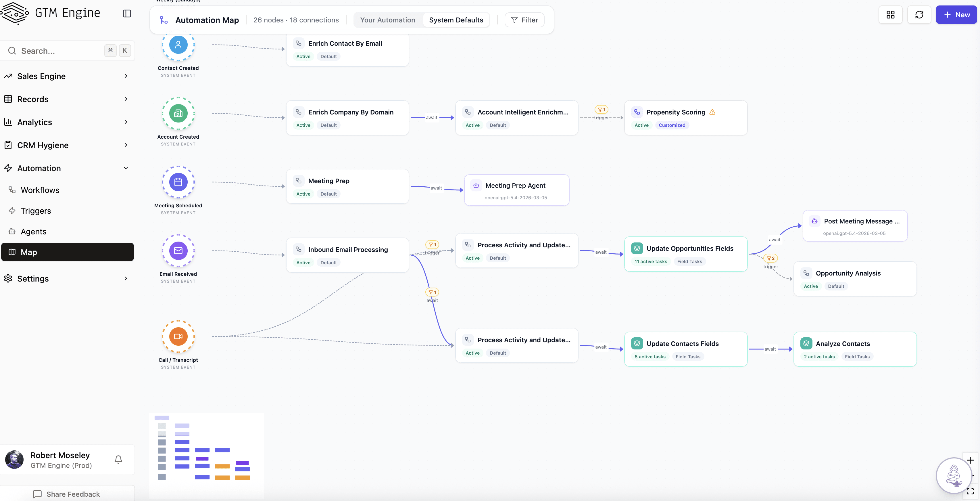Viewport: 980px width, 501px height.
Task: Click the Email Received envelope icon
Action: coord(178,251)
